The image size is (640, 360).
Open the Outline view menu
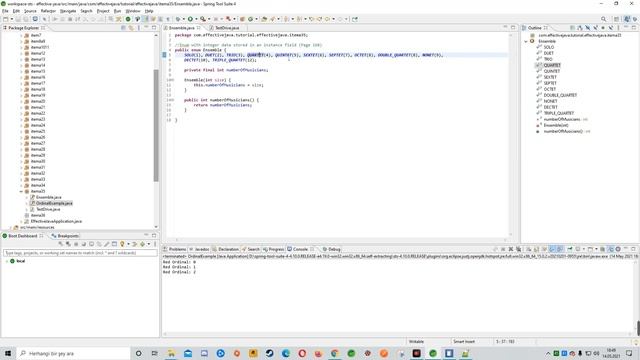click(618, 28)
